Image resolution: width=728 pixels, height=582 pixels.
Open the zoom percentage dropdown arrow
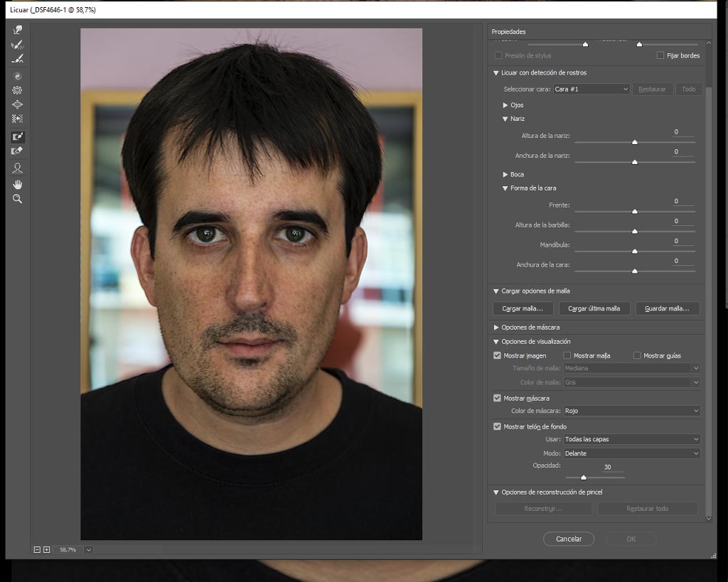click(88, 549)
